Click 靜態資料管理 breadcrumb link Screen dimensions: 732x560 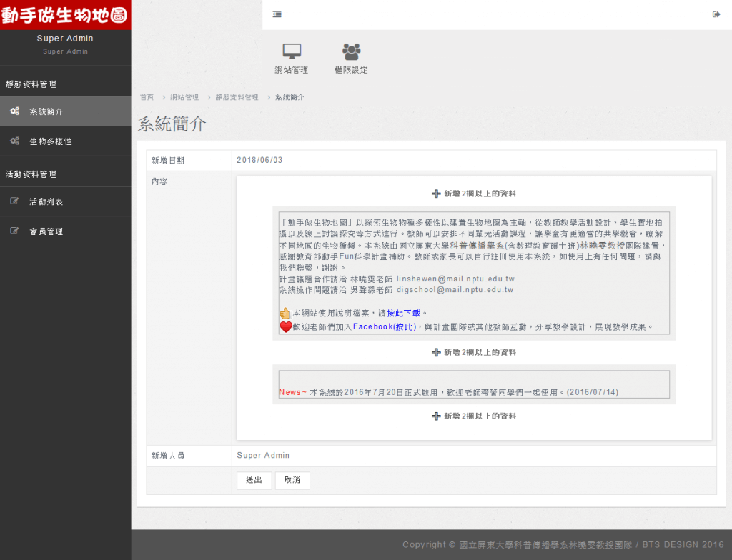(237, 97)
